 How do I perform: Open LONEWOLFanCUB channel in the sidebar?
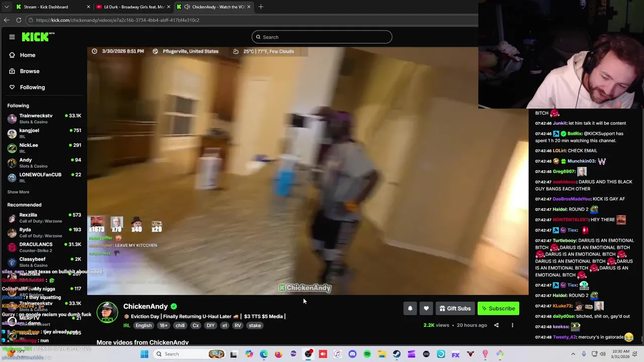click(x=44, y=177)
